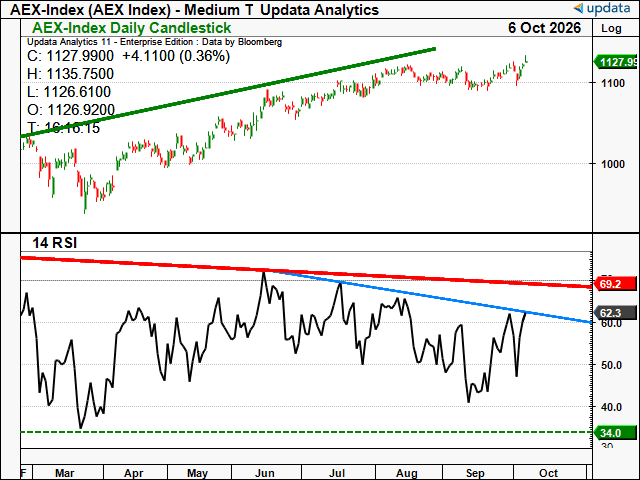Click the 'Apr' month label on time axis
The width and height of the screenshot is (640, 480).
click(133, 473)
